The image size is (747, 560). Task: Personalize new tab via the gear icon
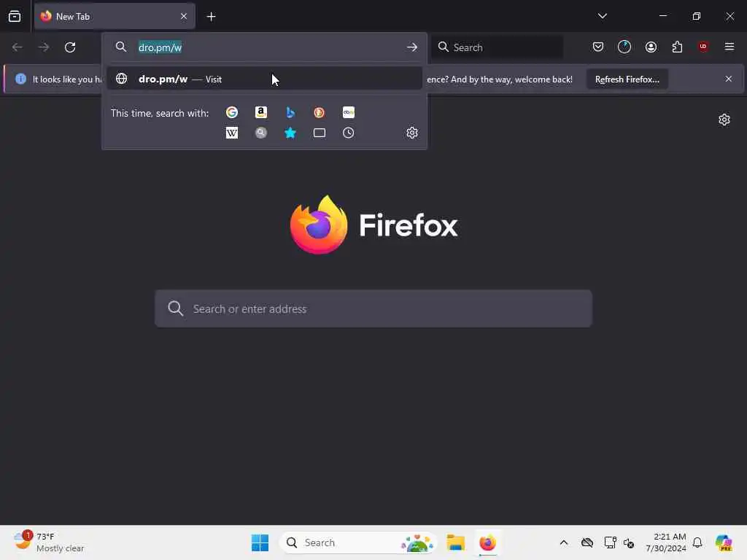pyautogui.click(x=724, y=120)
